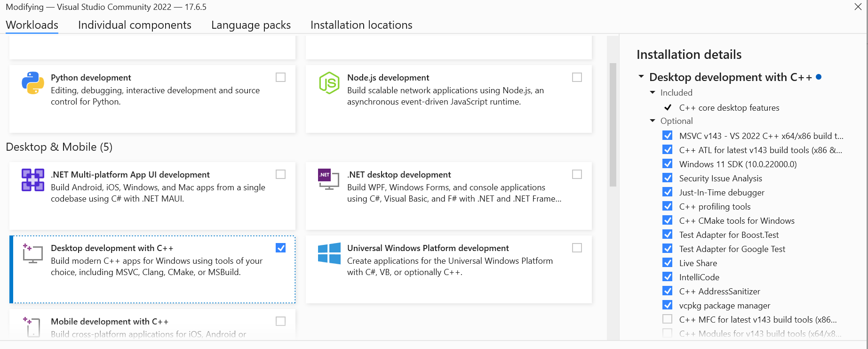Uncheck C++ ATL for latest v143

pyautogui.click(x=667, y=150)
